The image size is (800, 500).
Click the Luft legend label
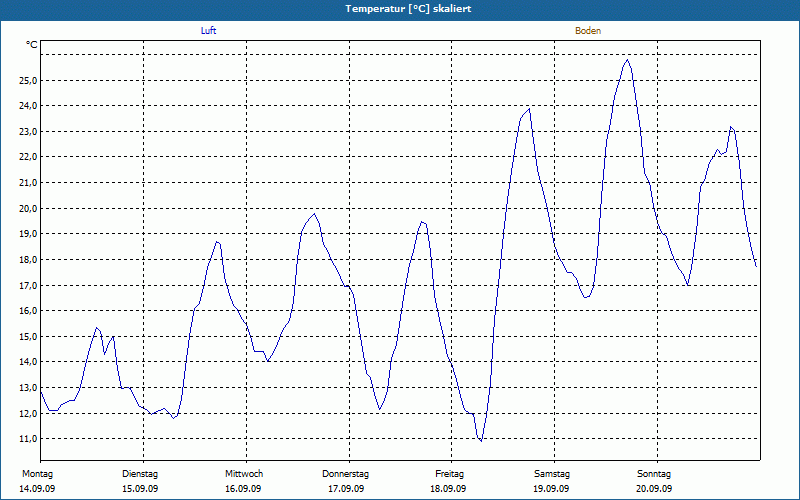[208, 31]
